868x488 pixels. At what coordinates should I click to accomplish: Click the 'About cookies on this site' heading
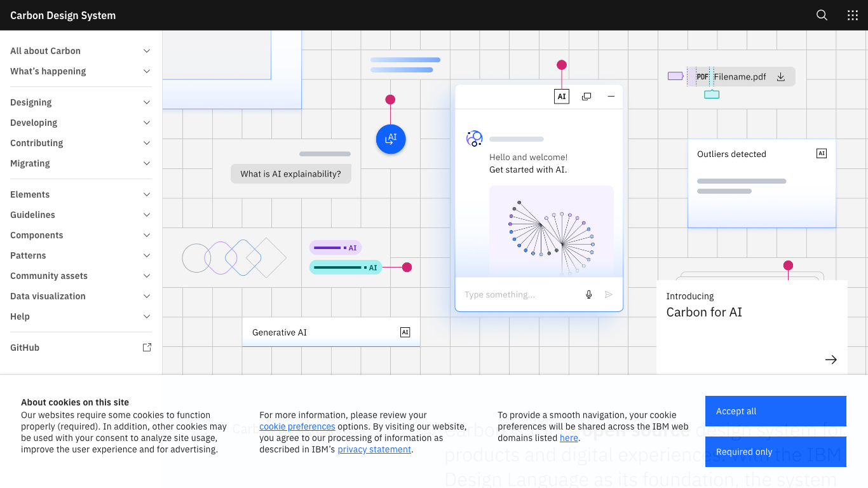pos(75,402)
